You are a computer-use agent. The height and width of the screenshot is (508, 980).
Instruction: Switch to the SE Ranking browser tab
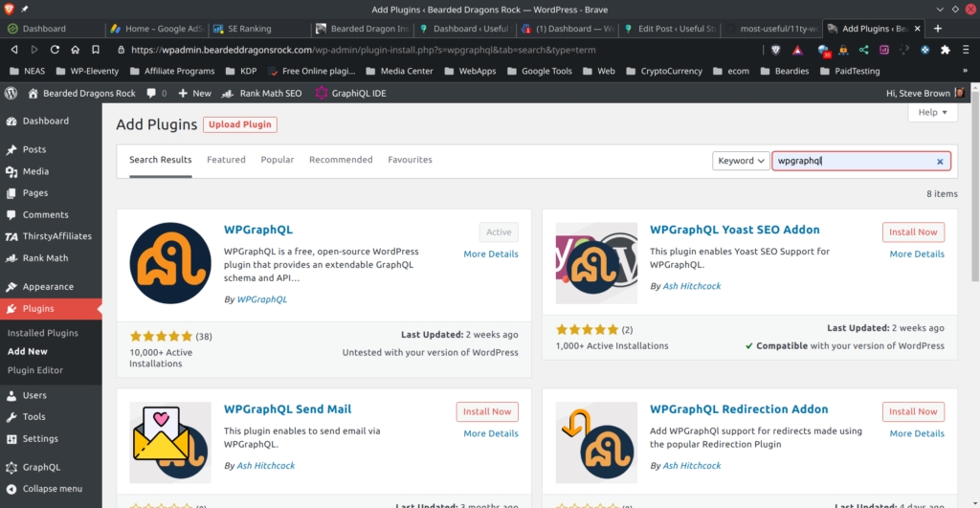point(259,29)
